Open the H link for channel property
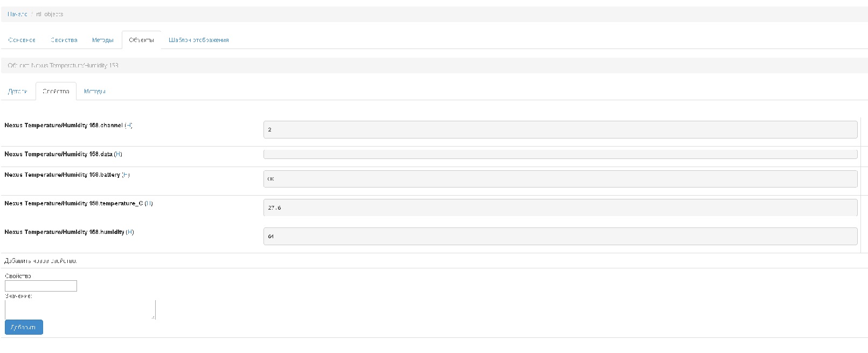 pyautogui.click(x=128, y=126)
